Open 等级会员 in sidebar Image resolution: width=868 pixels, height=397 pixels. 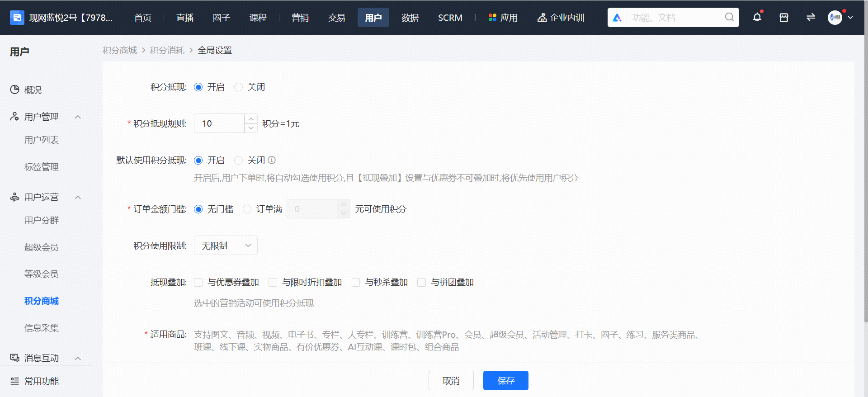[x=42, y=274]
